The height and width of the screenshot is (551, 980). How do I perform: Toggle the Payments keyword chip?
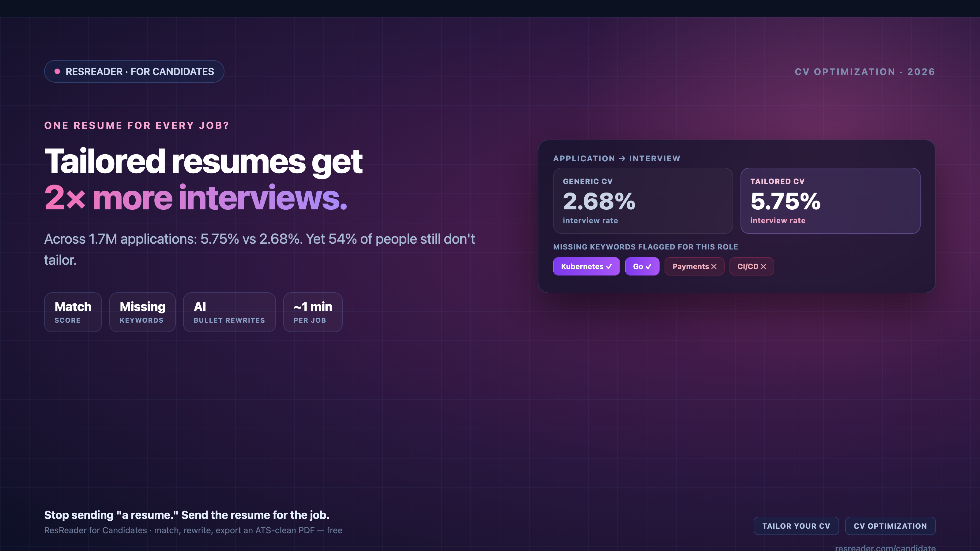pos(694,267)
